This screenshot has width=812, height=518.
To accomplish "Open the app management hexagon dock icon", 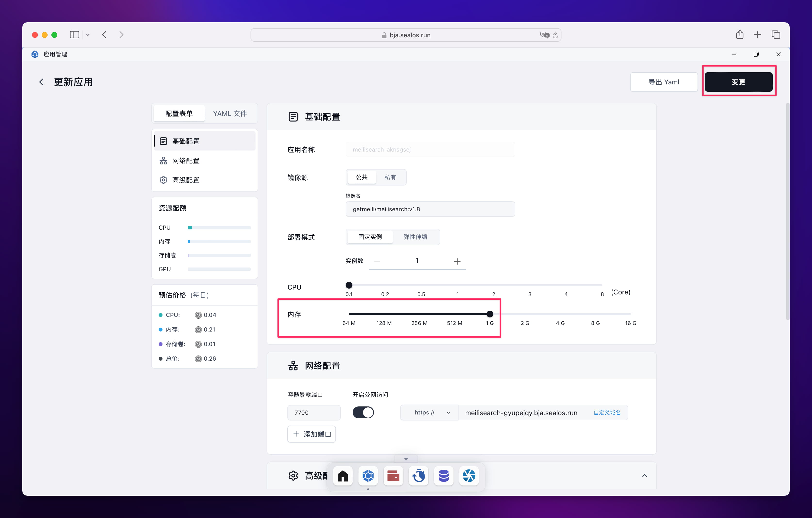I will click(x=368, y=476).
